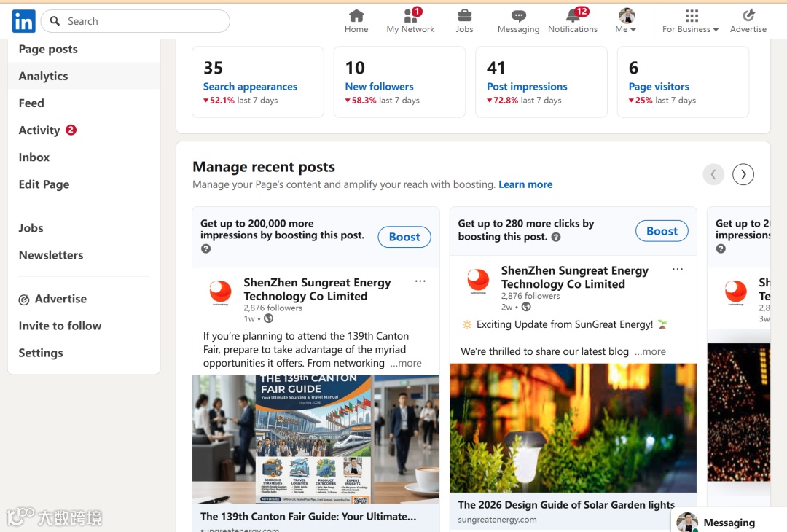Open the Notifications bell icon

[573, 15]
